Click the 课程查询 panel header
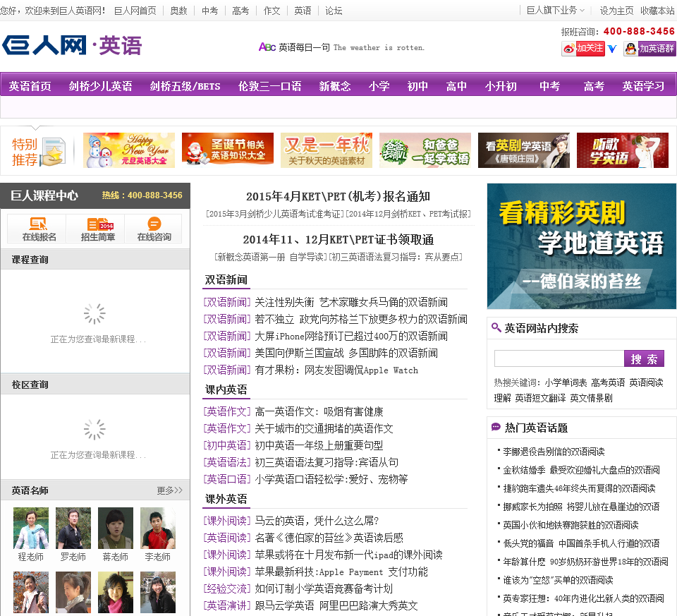The width and height of the screenshot is (677, 616). 95,259
